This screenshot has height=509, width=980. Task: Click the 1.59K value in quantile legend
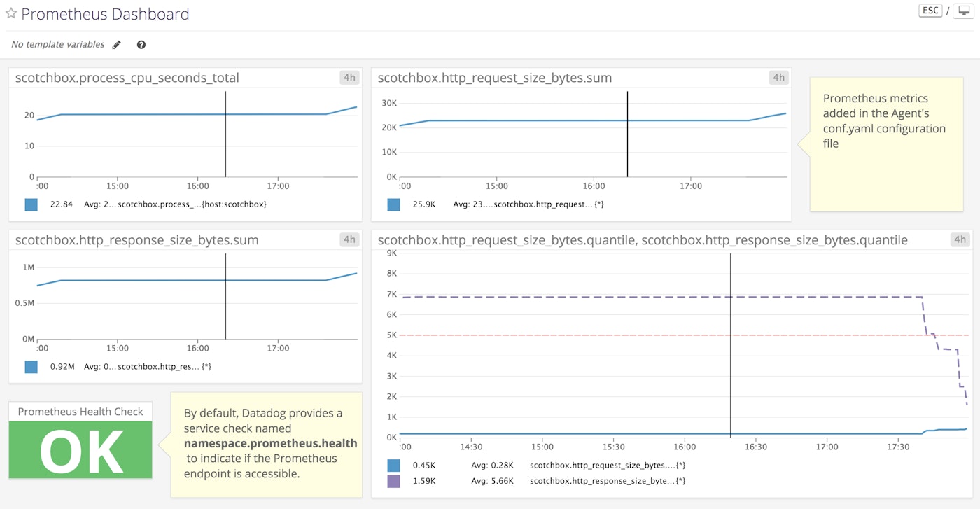425,481
